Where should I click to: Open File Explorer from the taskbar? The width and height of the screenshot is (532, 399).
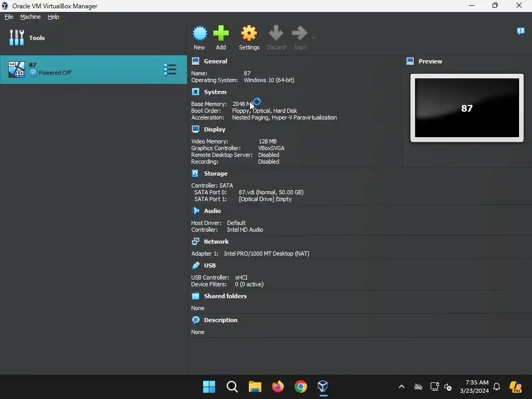(255, 387)
